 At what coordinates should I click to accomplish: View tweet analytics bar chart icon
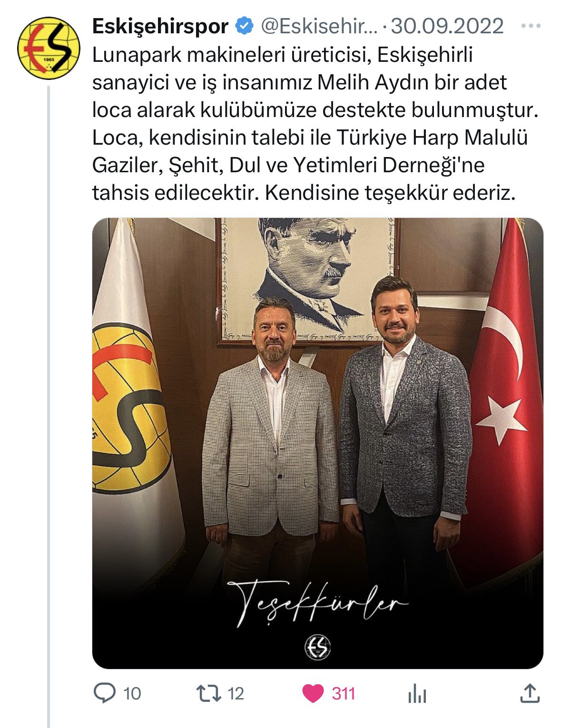417,694
